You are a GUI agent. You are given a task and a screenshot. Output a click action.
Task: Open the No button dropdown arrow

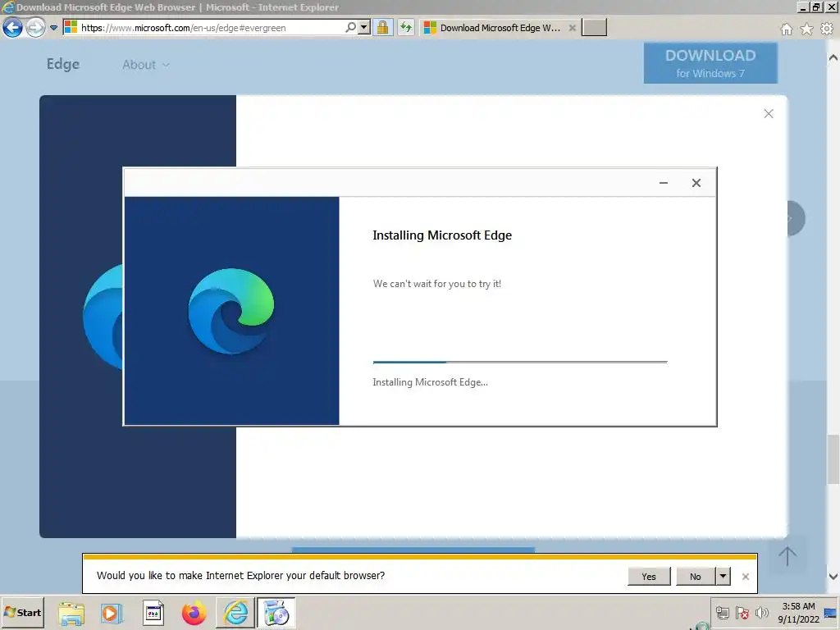point(724,577)
